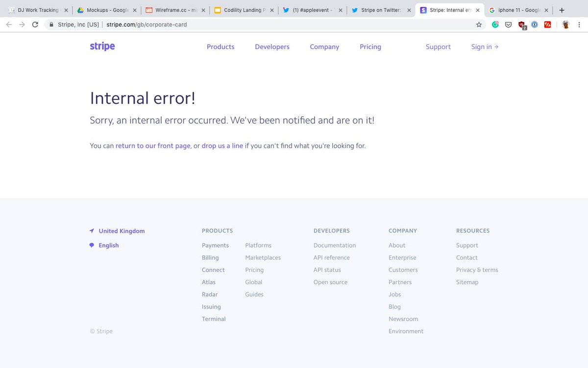Open footer Documentation link

[x=335, y=245]
